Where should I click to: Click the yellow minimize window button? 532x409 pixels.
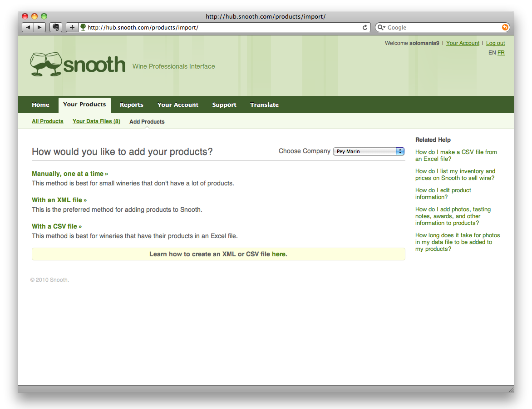coord(34,16)
